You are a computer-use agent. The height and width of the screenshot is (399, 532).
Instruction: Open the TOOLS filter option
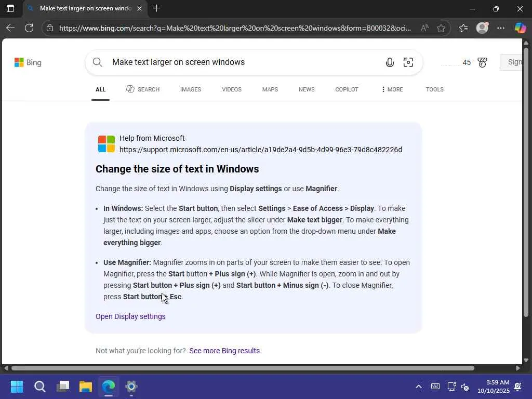(x=435, y=89)
